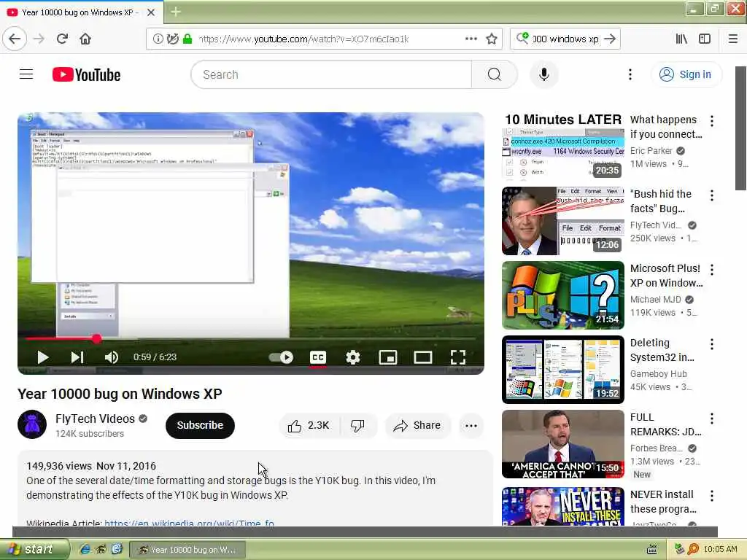747x560 pixels.
Task: View the green padlock connection details
Action: (x=187, y=39)
